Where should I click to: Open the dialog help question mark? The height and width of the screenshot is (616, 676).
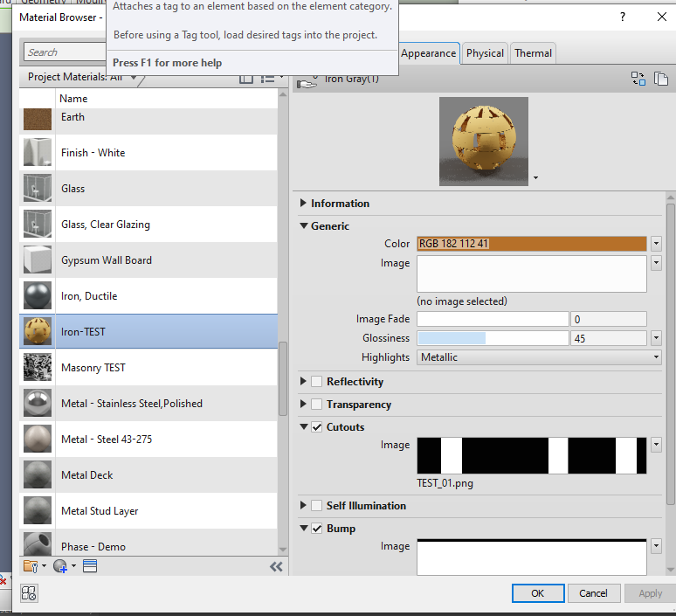point(622,17)
